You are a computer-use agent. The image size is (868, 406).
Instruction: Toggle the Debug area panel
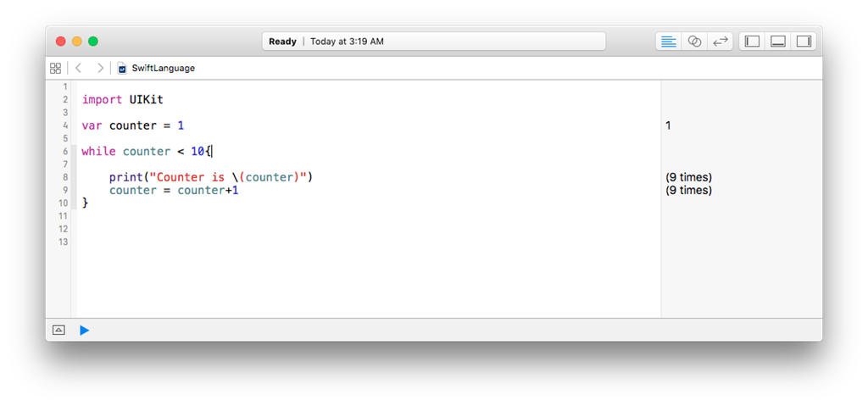(x=777, y=42)
